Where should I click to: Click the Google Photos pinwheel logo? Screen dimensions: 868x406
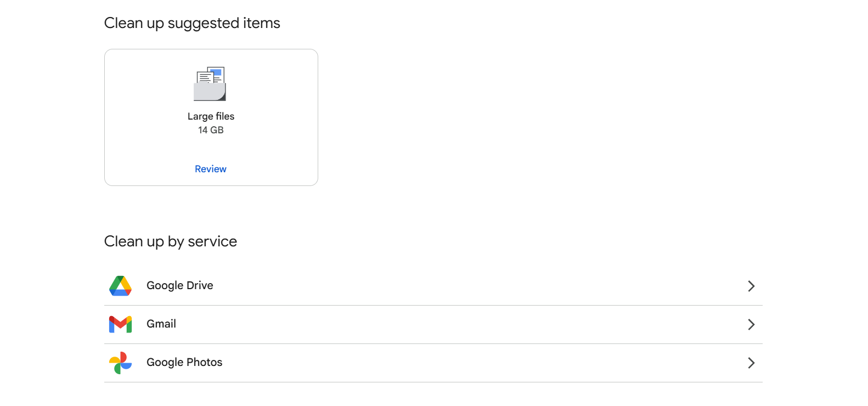point(120,363)
